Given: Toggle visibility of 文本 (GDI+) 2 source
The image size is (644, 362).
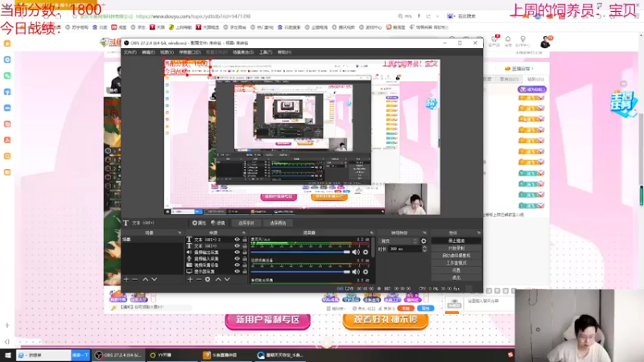Looking at the screenshot, I should point(237,239).
